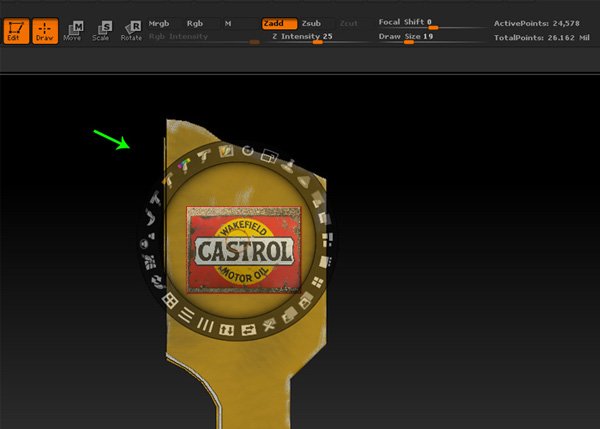Click Flip vertical arrows icon on dial
The height and width of the screenshot is (429, 600).
coord(226,329)
